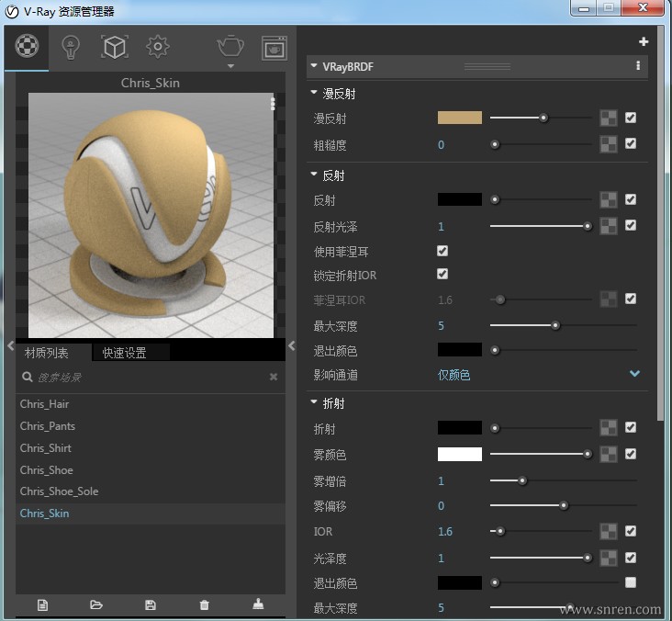Disable the 漫反射 texture checkbox
The height and width of the screenshot is (621, 672).
631,118
